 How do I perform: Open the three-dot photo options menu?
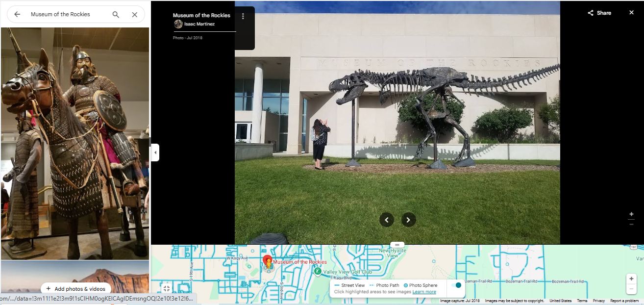pyautogui.click(x=243, y=16)
